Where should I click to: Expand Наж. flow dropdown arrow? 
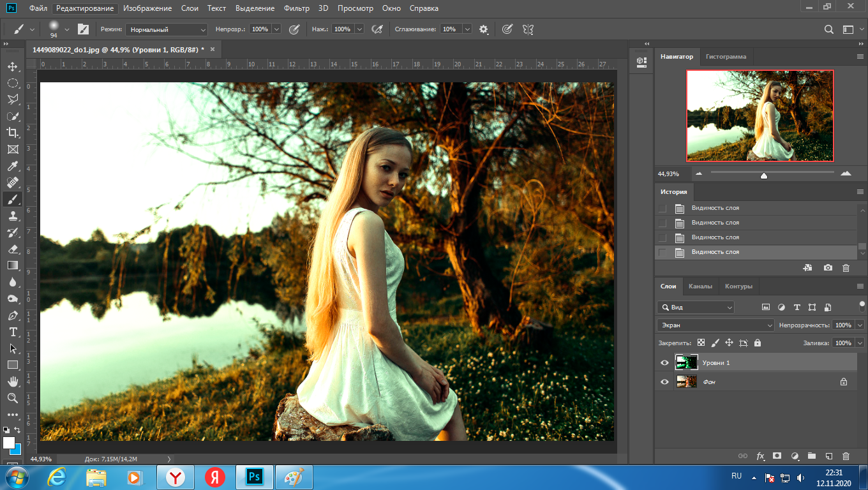359,29
